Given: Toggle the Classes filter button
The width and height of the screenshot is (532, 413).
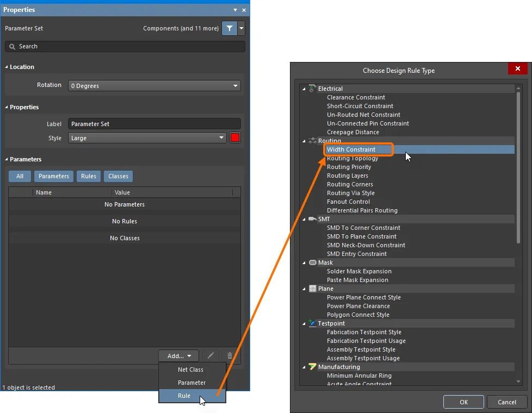Looking at the screenshot, I should pos(118,176).
